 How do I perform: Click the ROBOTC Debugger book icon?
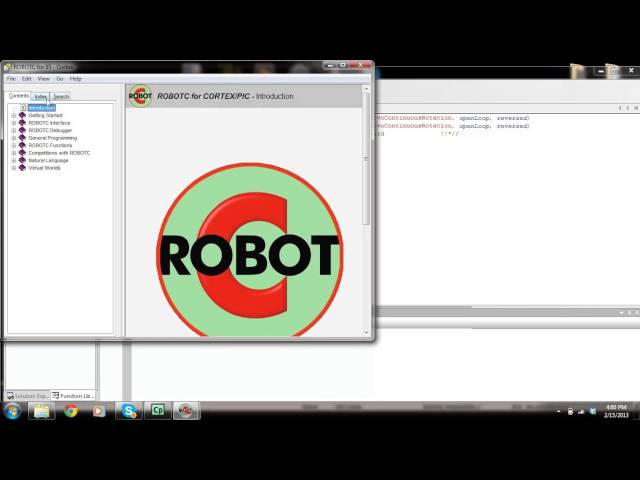22,131
